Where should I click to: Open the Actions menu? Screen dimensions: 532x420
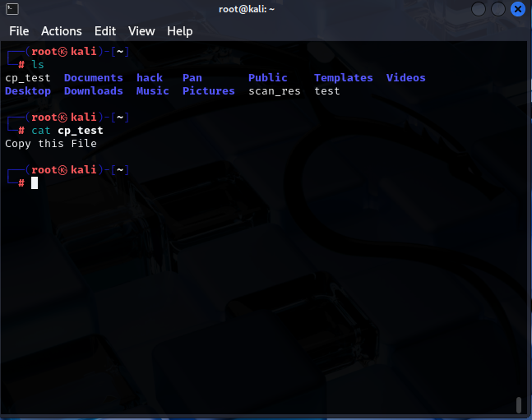click(x=62, y=31)
